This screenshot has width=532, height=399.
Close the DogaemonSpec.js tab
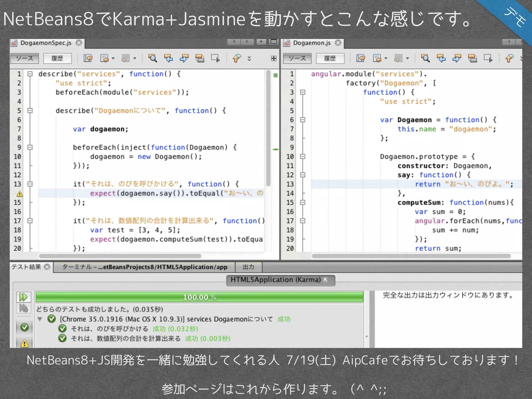coord(79,43)
